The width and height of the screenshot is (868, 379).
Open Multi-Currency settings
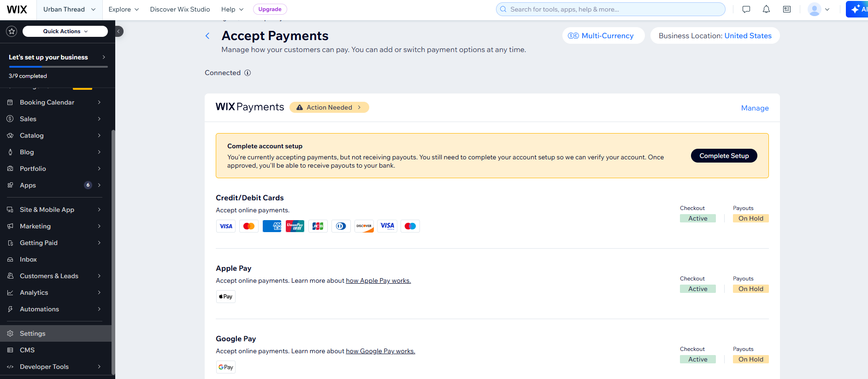click(603, 35)
